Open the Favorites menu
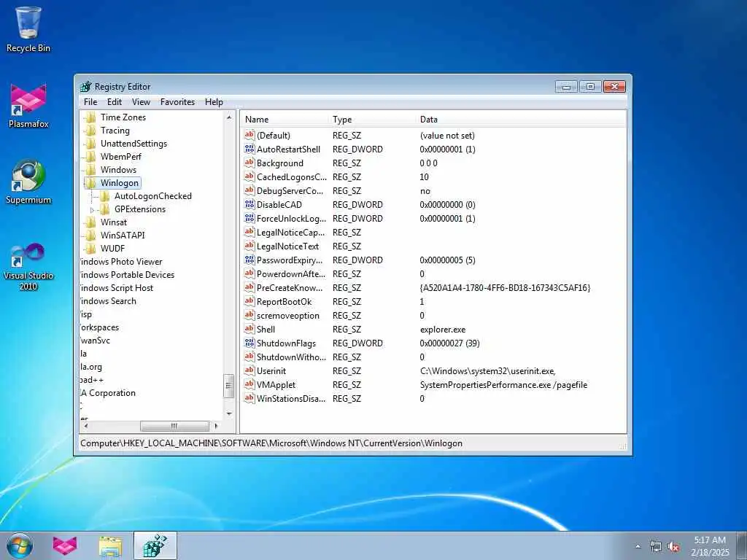The image size is (747, 560). coord(178,102)
